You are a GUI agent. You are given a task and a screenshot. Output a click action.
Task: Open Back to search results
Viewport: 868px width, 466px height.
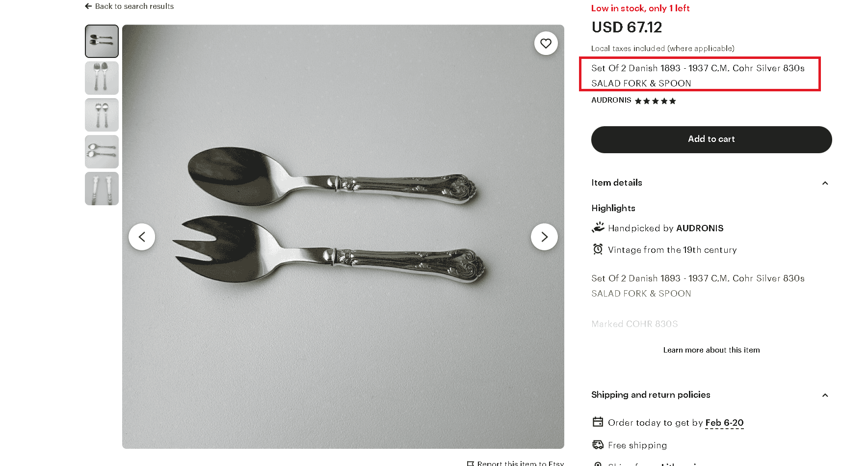coord(134,6)
